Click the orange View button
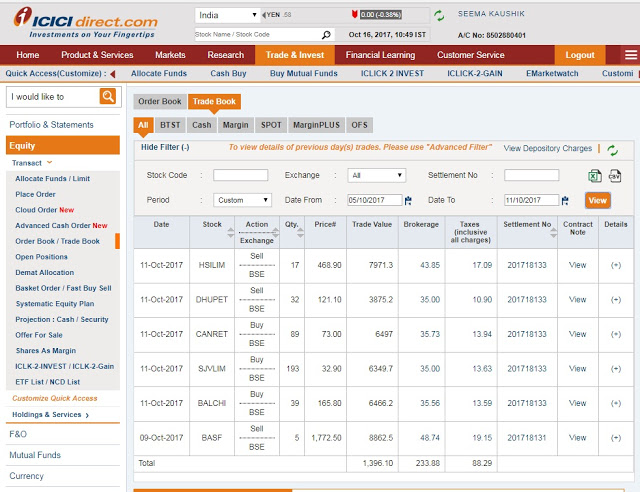The height and width of the screenshot is (492, 640). point(598,200)
